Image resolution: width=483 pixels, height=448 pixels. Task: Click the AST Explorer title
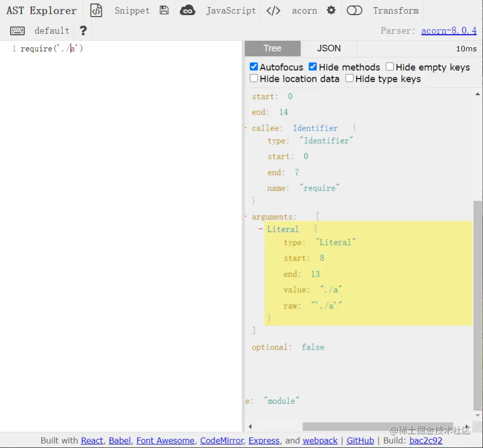click(41, 11)
